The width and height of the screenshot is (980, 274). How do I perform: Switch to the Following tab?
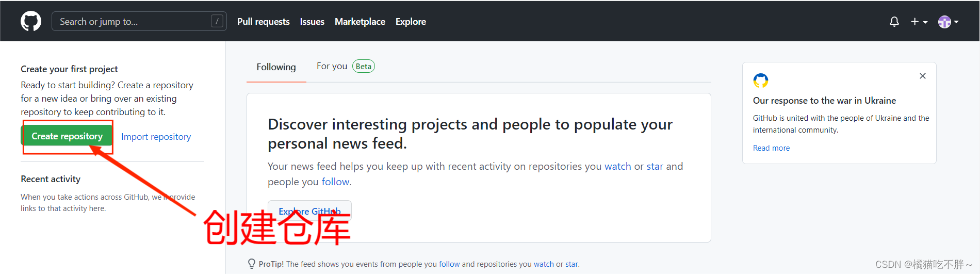[x=276, y=67]
